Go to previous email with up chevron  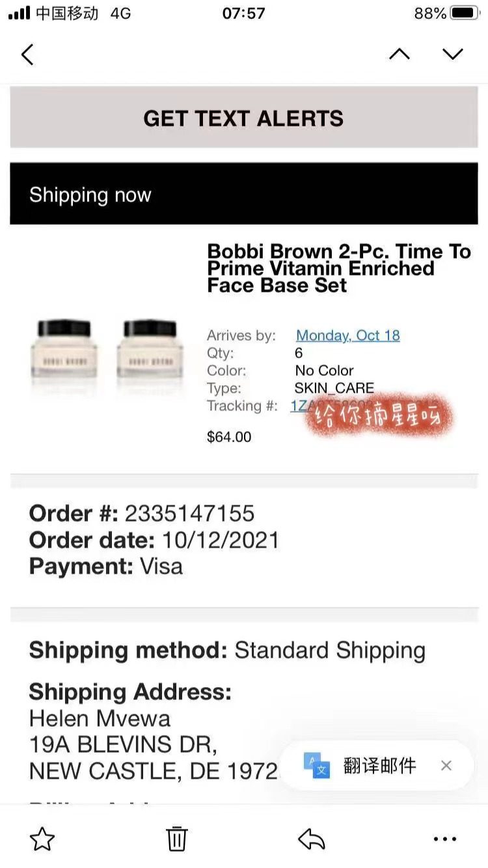pyautogui.click(x=400, y=55)
